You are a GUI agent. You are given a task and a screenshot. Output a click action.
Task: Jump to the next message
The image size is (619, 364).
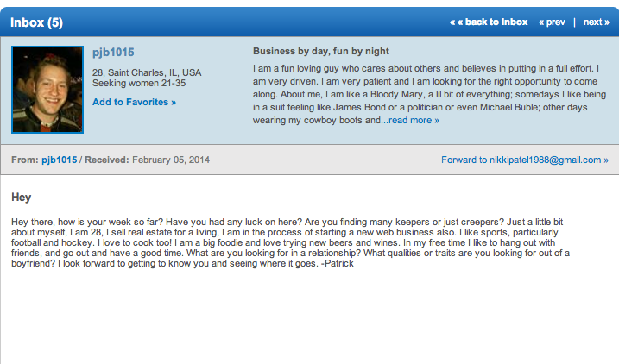coord(596,22)
